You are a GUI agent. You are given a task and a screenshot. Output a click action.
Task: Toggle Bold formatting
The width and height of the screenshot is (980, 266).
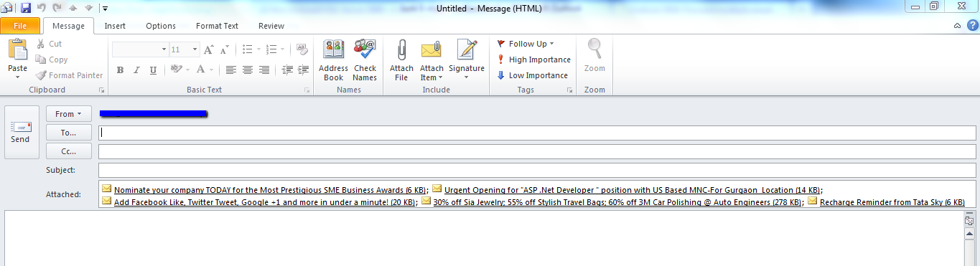(x=120, y=70)
